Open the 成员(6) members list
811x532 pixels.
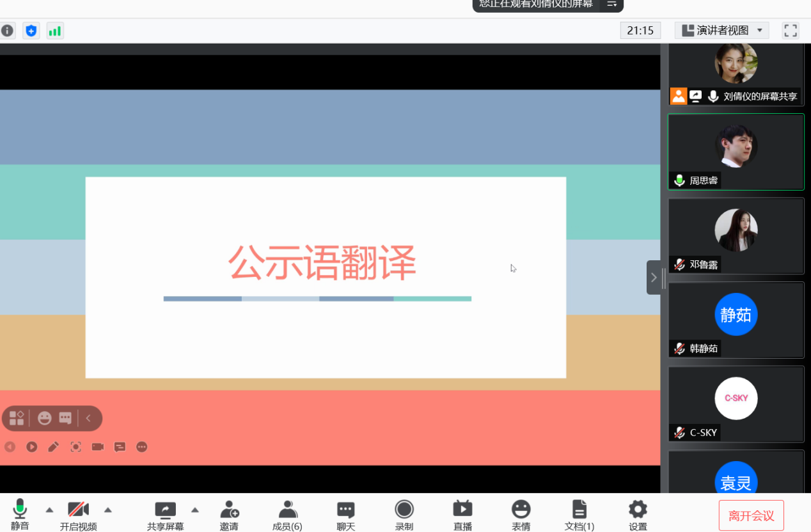(x=287, y=515)
